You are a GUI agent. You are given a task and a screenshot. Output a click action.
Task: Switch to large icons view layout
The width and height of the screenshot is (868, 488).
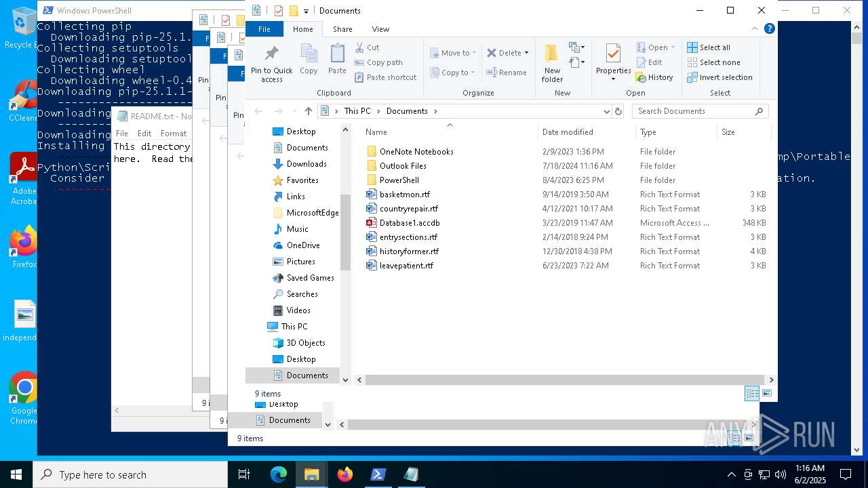pos(767,393)
